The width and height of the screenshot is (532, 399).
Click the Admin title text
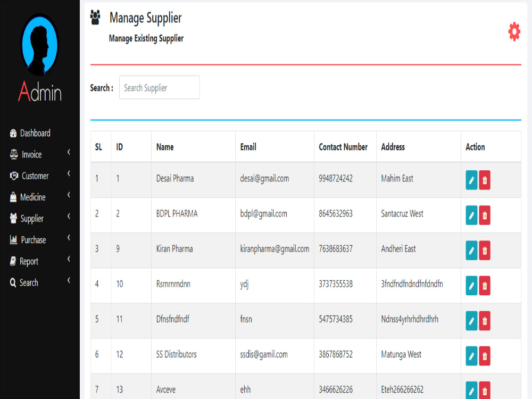click(40, 92)
